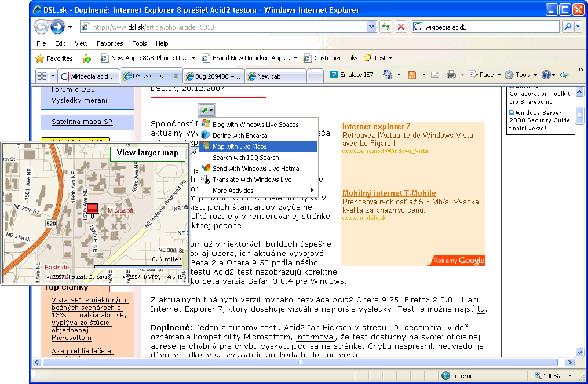Click View larger map button
588x384 pixels.
147,153
